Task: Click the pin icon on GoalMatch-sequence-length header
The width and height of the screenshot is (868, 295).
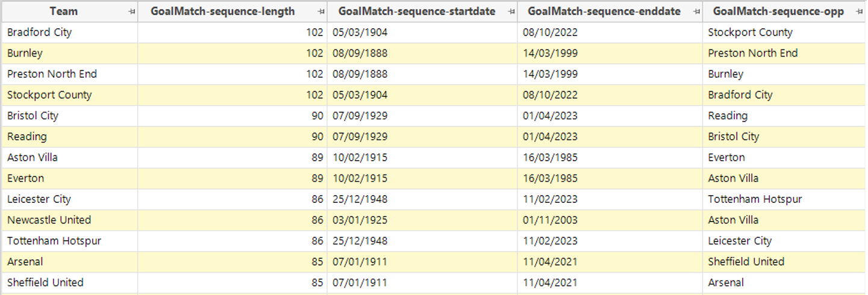Action: click(x=321, y=11)
